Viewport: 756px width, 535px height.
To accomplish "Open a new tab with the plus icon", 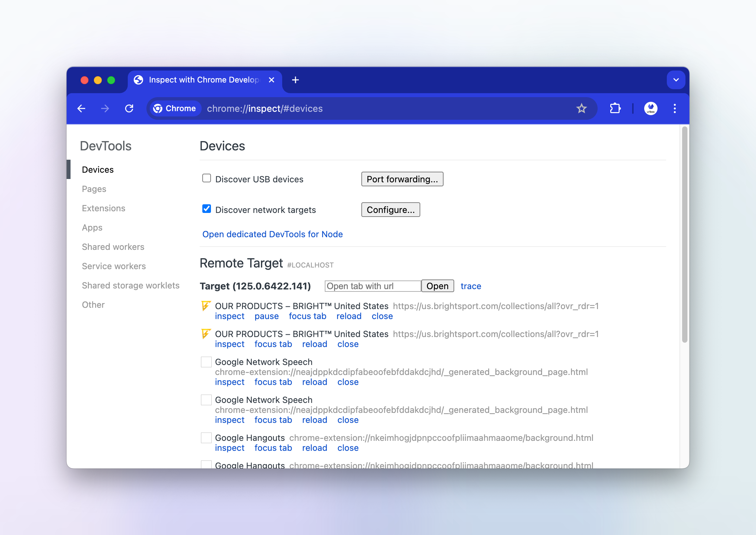I will point(295,80).
